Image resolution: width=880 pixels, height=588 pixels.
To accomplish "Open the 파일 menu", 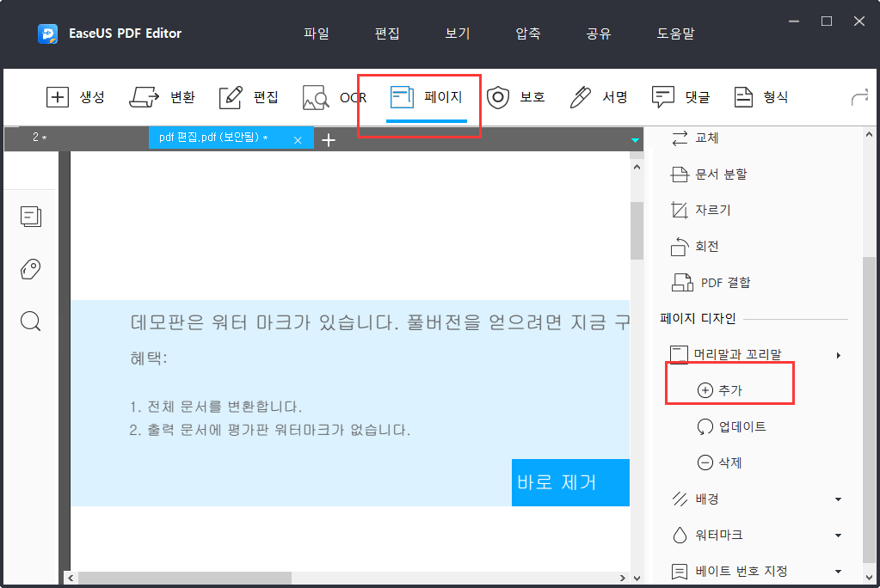I will pos(315,34).
